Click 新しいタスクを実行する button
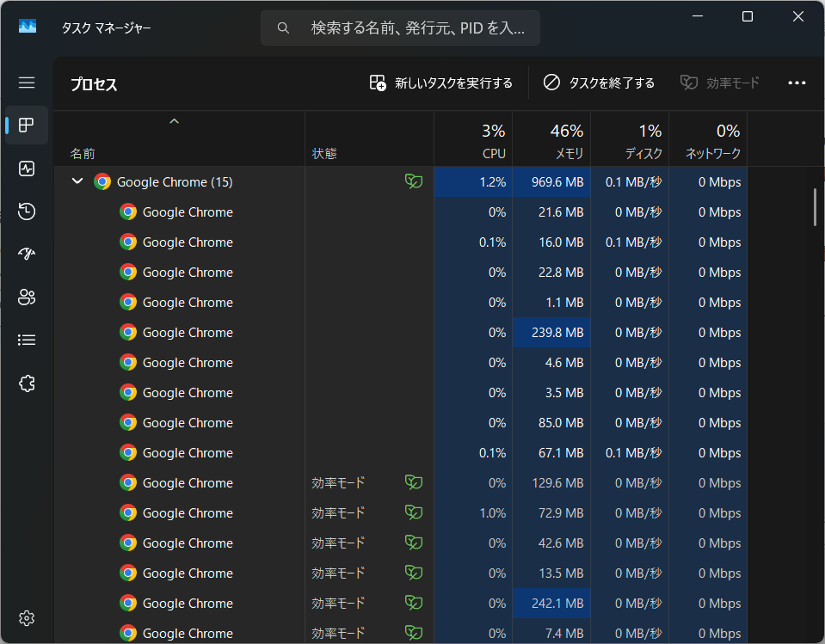Image resolution: width=825 pixels, height=644 pixels. click(x=441, y=83)
